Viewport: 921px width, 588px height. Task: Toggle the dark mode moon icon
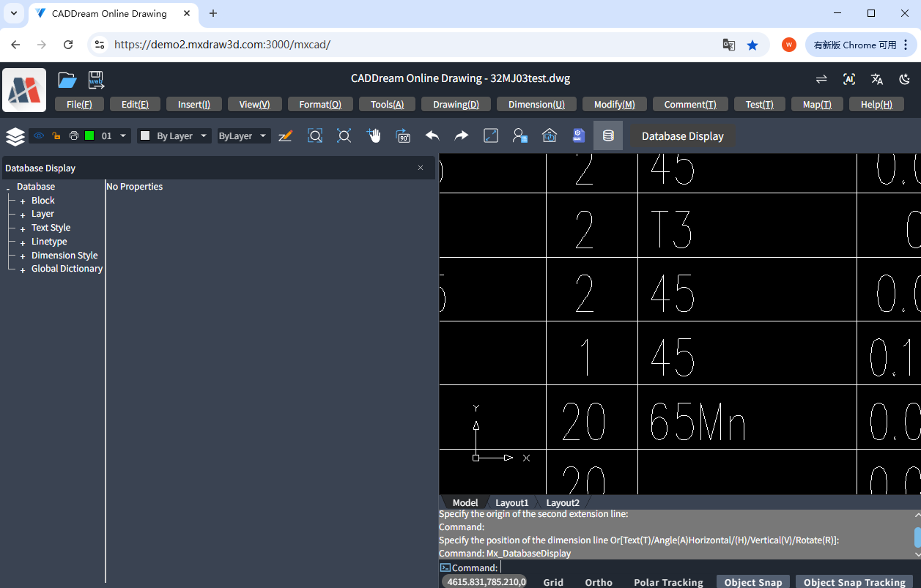[x=905, y=79]
